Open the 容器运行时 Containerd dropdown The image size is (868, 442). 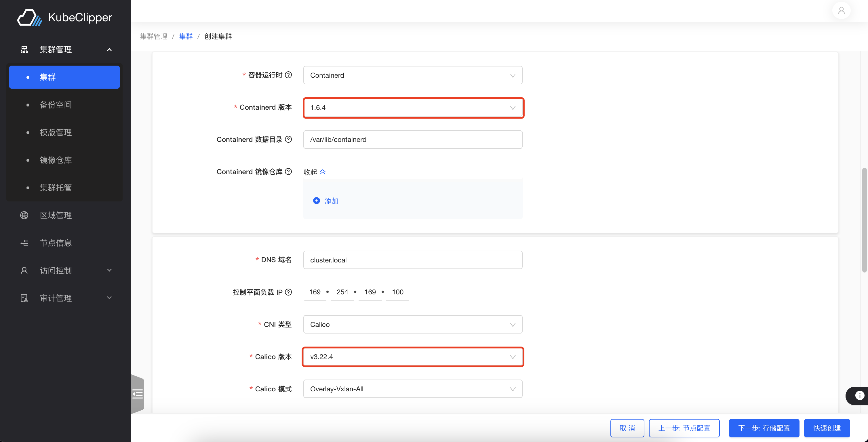(412, 75)
